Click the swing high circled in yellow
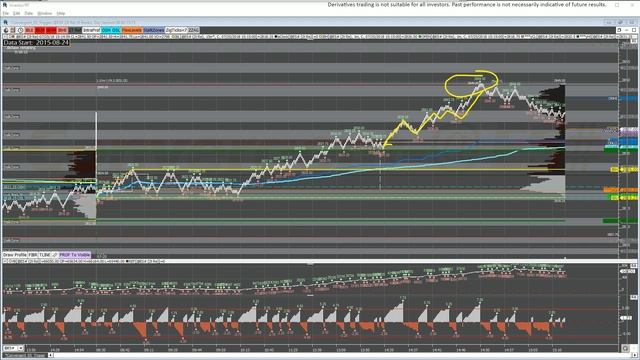 [481, 84]
